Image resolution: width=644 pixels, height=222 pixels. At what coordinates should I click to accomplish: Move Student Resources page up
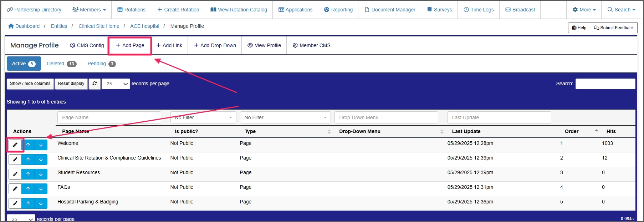(x=28, y=174)
